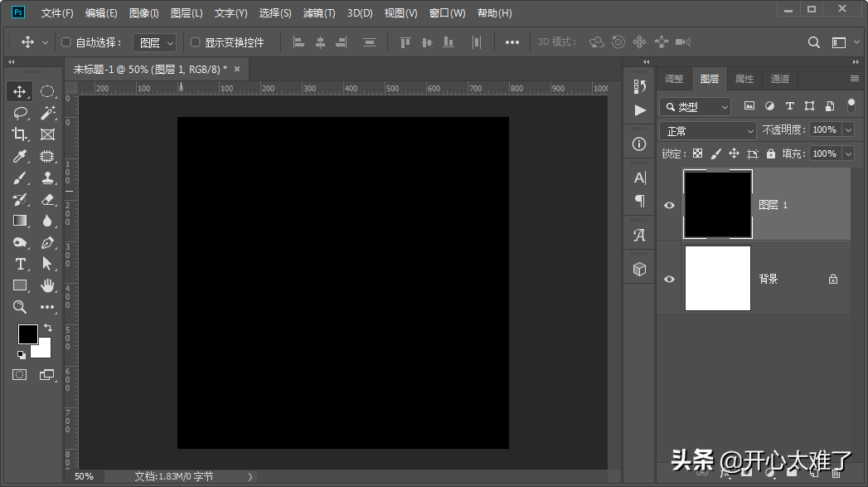This screenshot has height=487, width=868.
Task: Open the Layers panel flyout menu
Action: pyautogui.click(x=854, y=79)
